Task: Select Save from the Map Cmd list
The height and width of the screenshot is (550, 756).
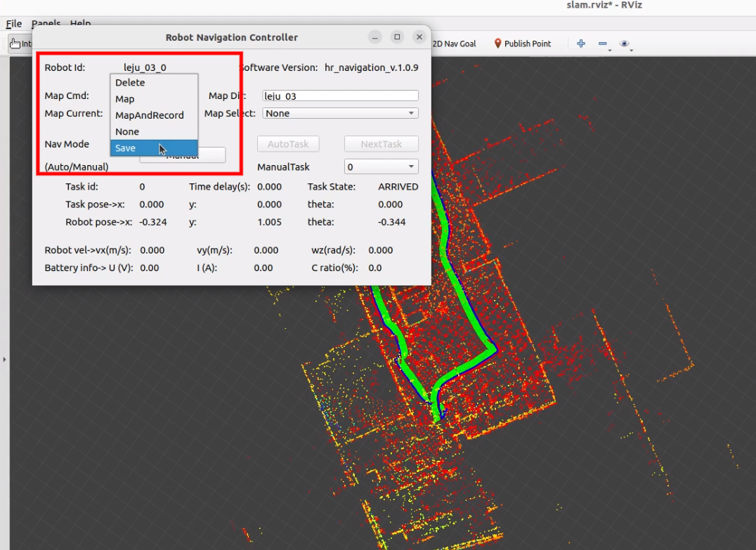Action: [126, 148]
